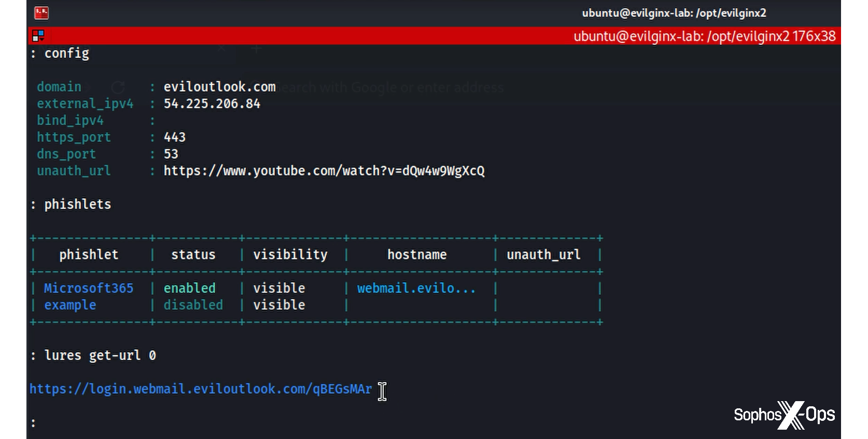Click the unauth_url YouTube watch link in config

tap(324, 171)
